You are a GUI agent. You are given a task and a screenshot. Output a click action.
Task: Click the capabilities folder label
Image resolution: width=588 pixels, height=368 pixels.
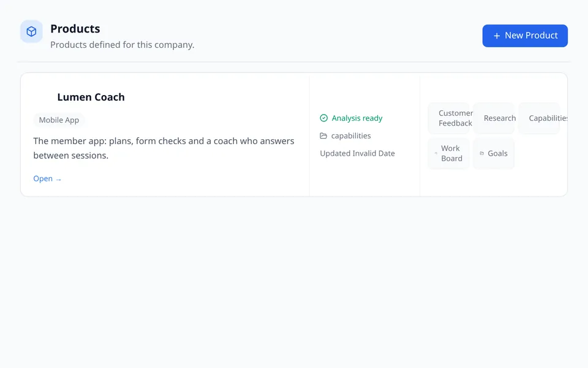click(351, 136)
